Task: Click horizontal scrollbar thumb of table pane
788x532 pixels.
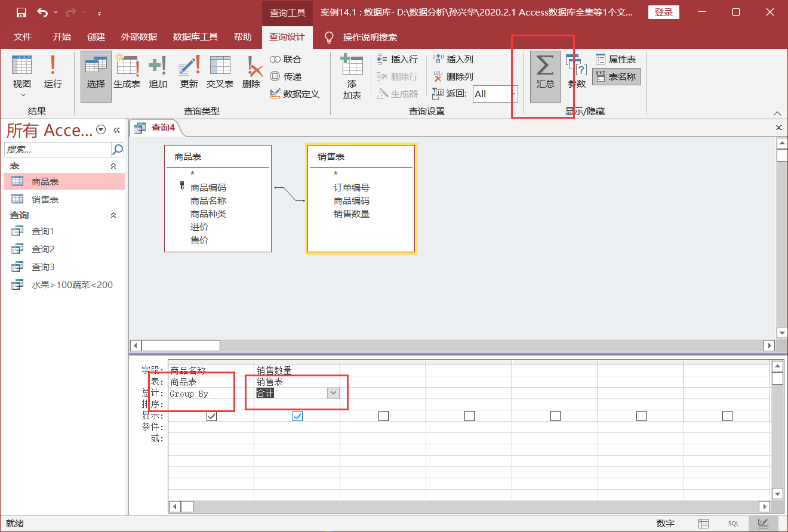Action: (180, 345)
